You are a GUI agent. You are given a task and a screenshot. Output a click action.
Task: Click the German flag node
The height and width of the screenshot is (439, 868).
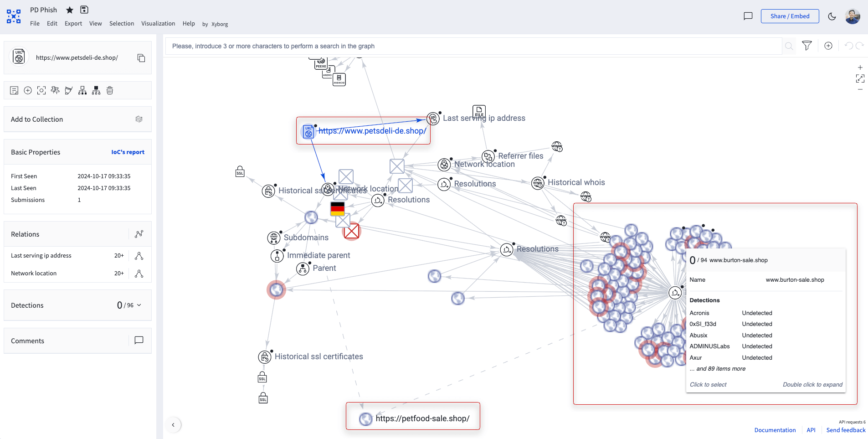tap(338, 209)
